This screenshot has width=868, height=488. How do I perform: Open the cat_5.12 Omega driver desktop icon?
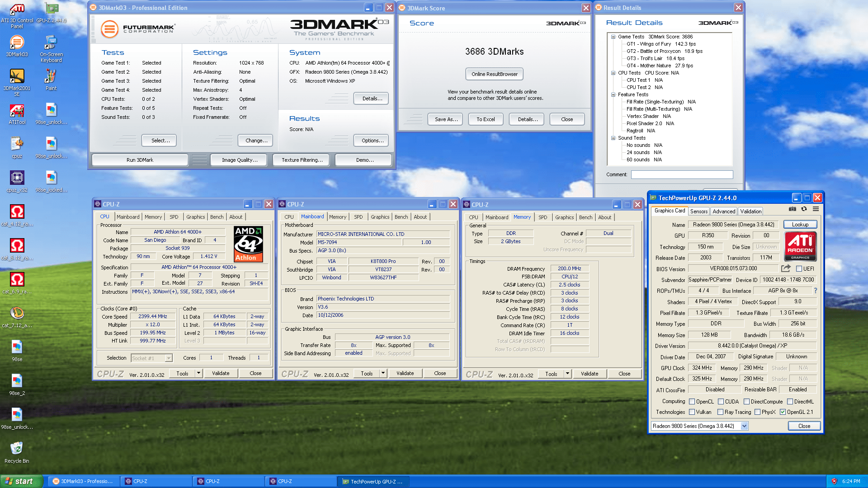(x=17, y=249)
